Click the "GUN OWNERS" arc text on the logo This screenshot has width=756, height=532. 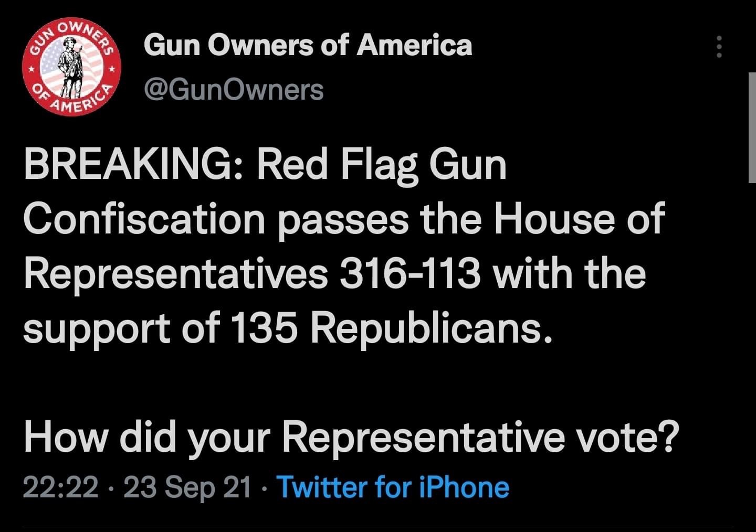pyautogui.click(x=72, y=35)
